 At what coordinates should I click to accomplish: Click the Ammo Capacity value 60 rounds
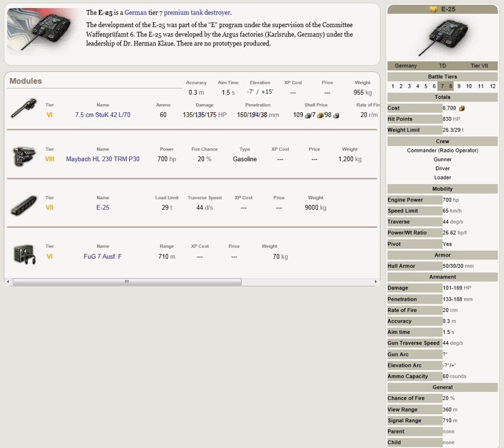coord(454,376)
